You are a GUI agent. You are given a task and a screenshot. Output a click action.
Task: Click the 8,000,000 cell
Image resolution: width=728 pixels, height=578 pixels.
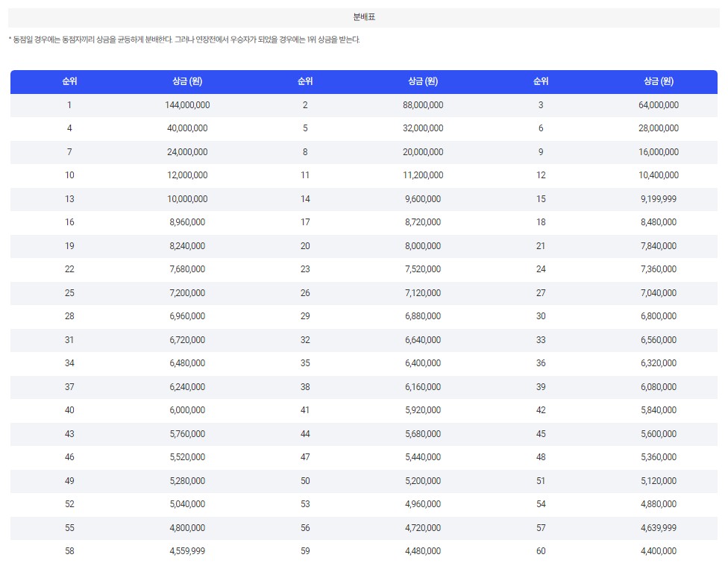[423, 245]
